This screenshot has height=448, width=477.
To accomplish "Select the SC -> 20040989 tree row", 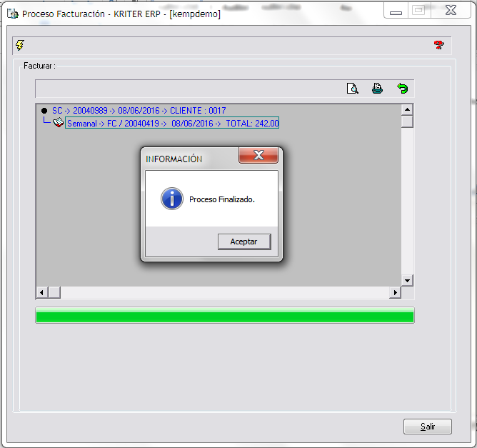I will tap(139, 111).
